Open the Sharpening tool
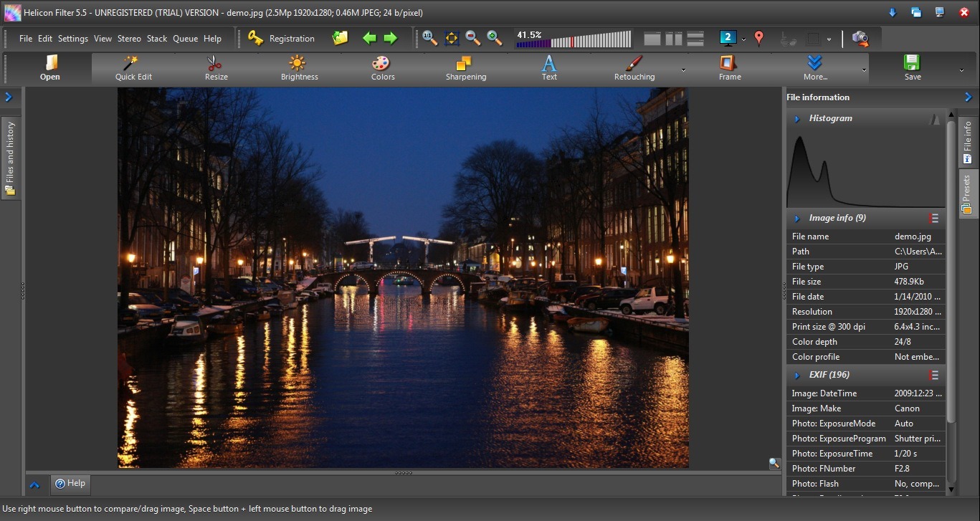980x521 pixels. tap(465, 68)
